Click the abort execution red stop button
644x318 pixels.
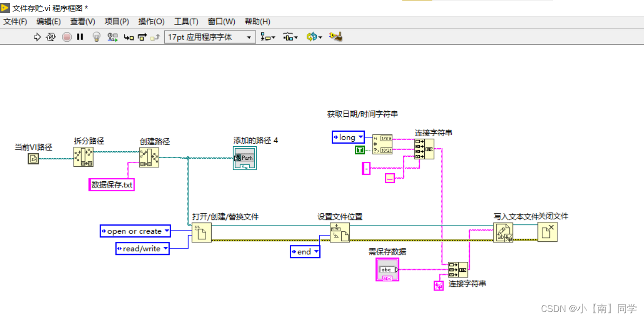click(67, 37)
